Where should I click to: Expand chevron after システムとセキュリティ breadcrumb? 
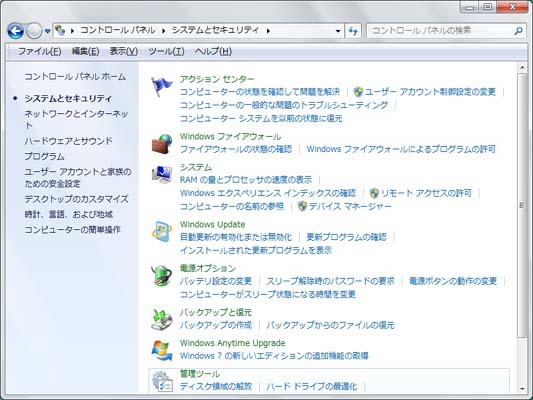pos(268,31)
